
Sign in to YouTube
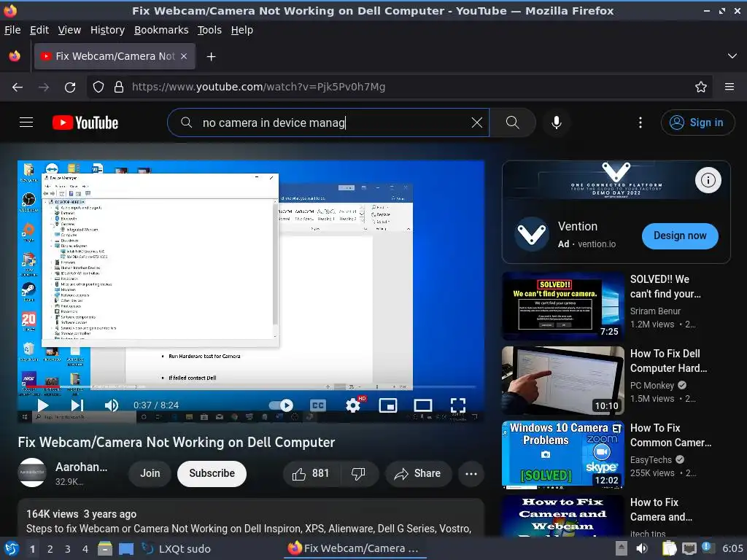697,122
